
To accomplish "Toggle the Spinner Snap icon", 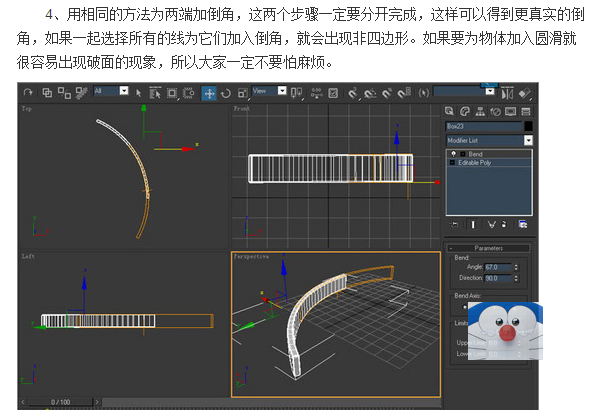I will click(x=404, y=93).
